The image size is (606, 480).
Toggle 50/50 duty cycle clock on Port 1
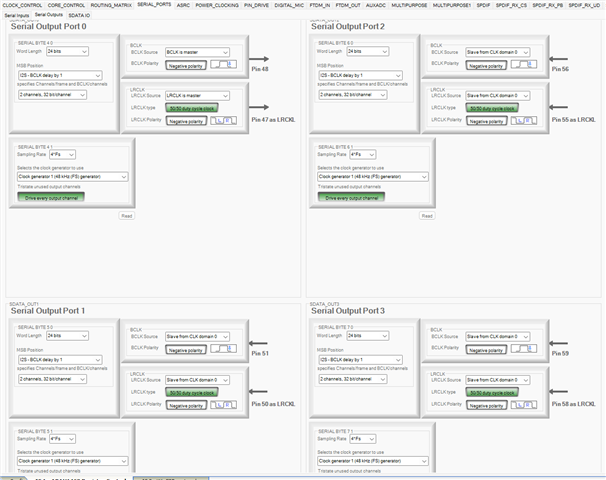tap(192, 392)
